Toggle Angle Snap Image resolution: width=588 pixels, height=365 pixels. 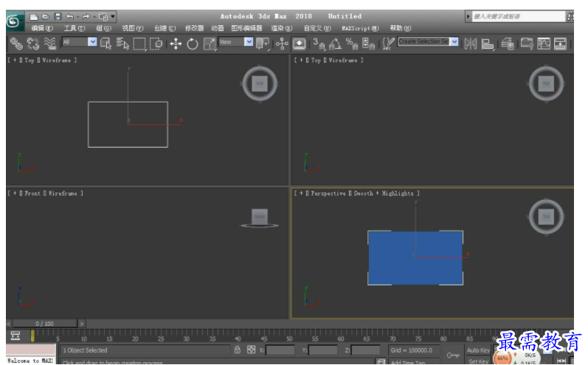point(335,44)
